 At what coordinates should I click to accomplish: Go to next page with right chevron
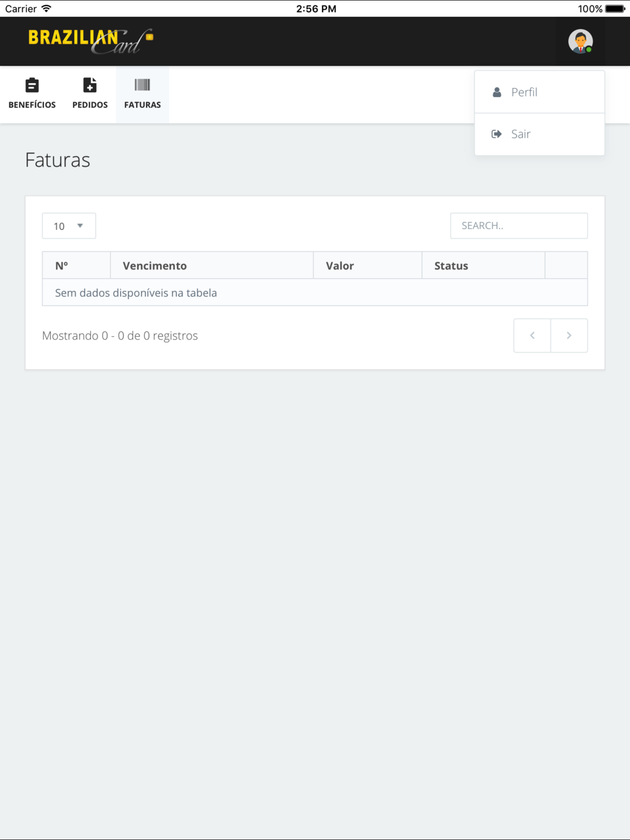(x=569, y=336)
